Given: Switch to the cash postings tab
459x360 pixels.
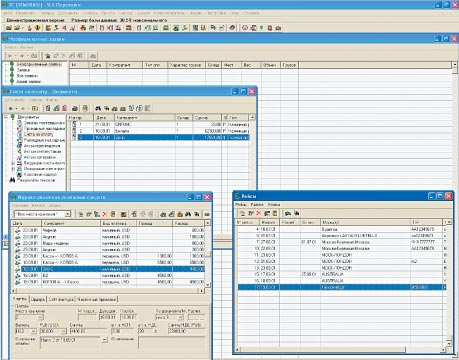Looking at the screenshot, I should point(96,299).
